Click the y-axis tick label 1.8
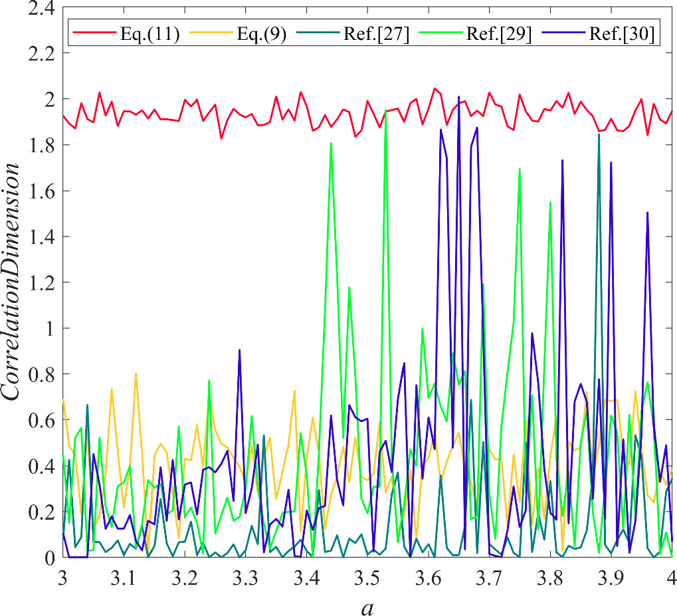This screenshot has height=616, width=677. pos(42,145)
